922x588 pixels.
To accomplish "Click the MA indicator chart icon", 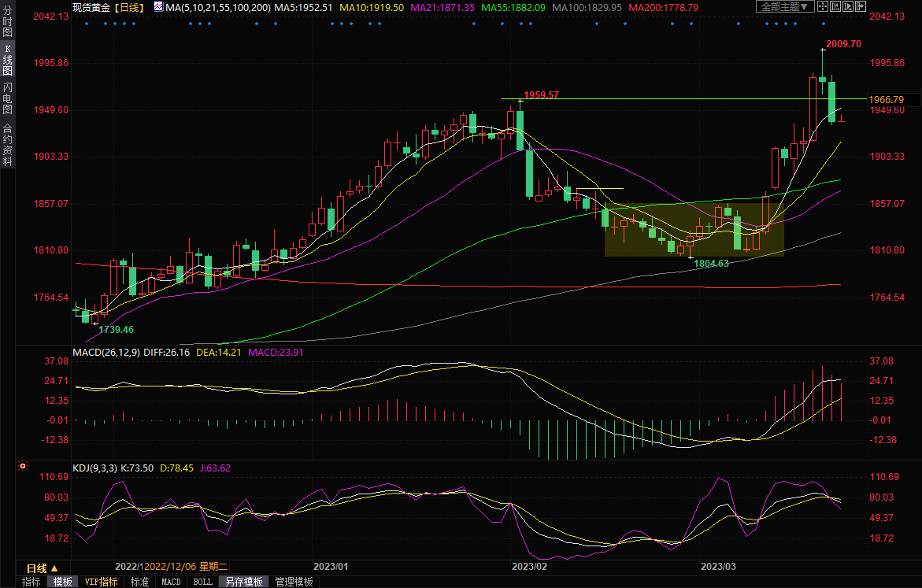I will pyautogui.click(x=158, y=7).
